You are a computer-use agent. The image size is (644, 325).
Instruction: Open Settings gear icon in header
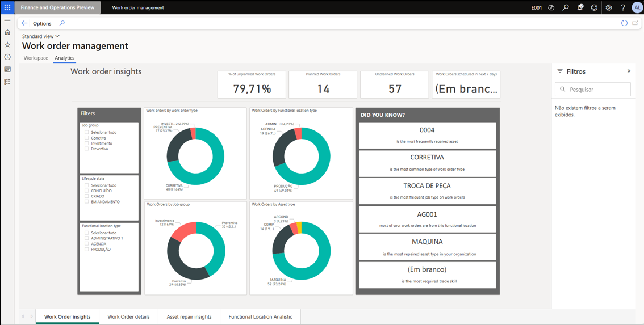coord(609,7)
